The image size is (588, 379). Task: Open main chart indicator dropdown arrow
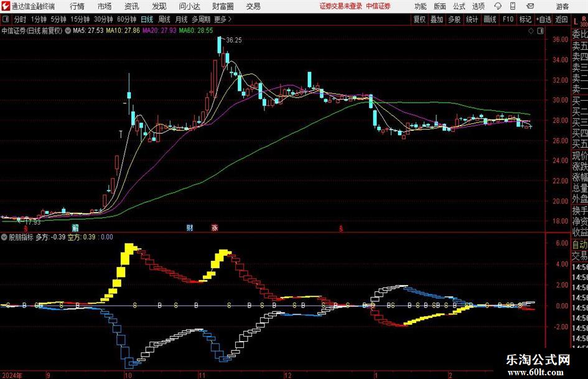(x=68, y=30)
